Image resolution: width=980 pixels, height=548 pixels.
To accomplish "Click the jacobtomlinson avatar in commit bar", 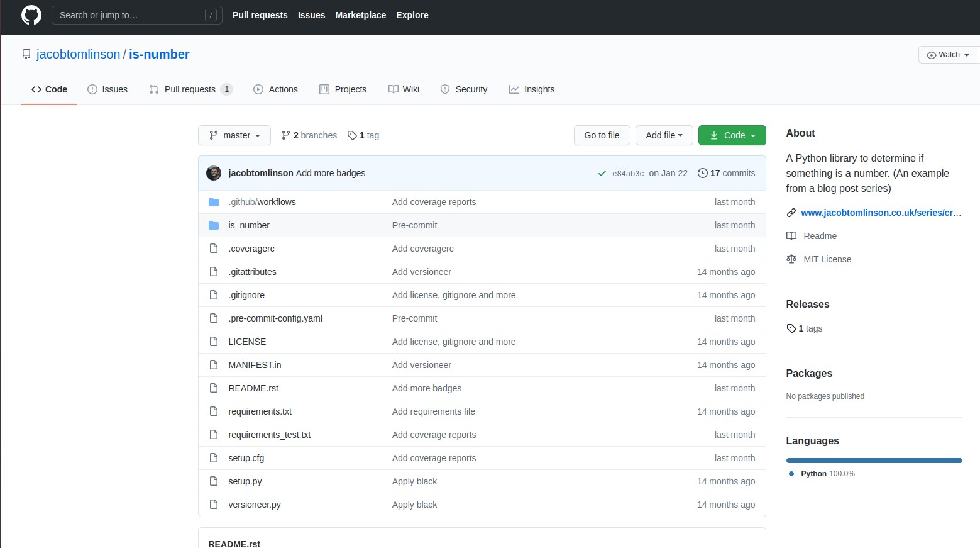I will (214, 173).
